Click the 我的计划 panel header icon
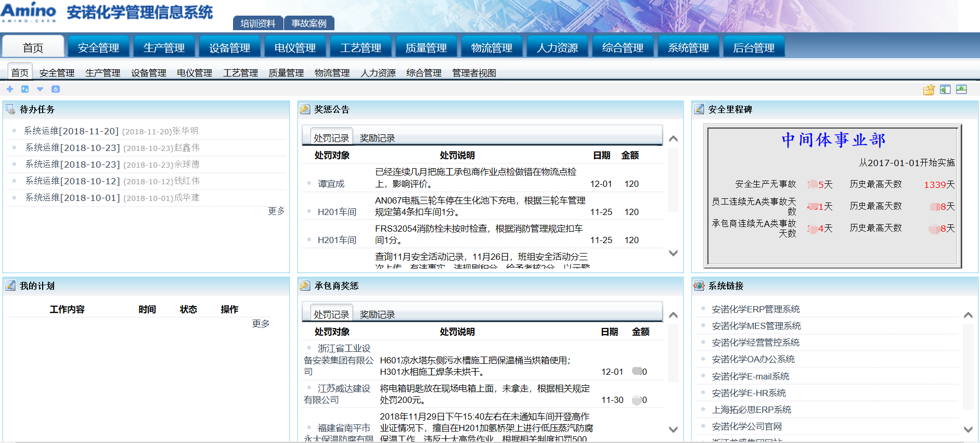 pos(10,286)
